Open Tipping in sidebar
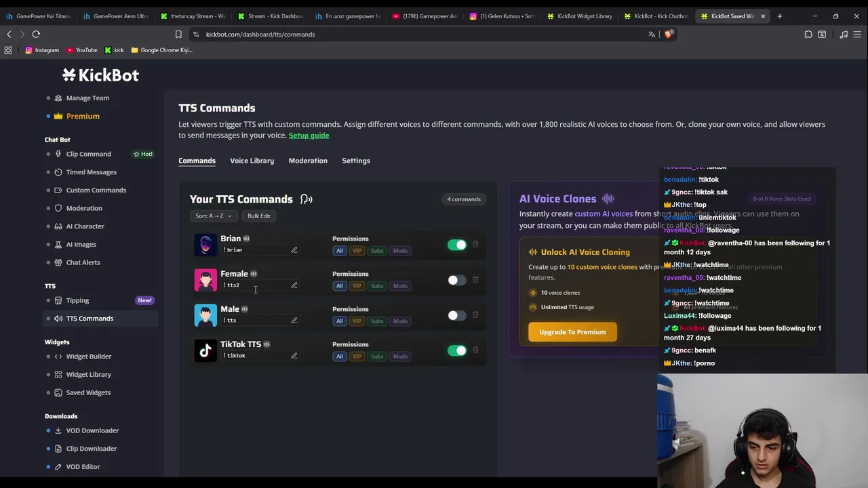This screenshot has height=488, width=868. coord(77,300)
